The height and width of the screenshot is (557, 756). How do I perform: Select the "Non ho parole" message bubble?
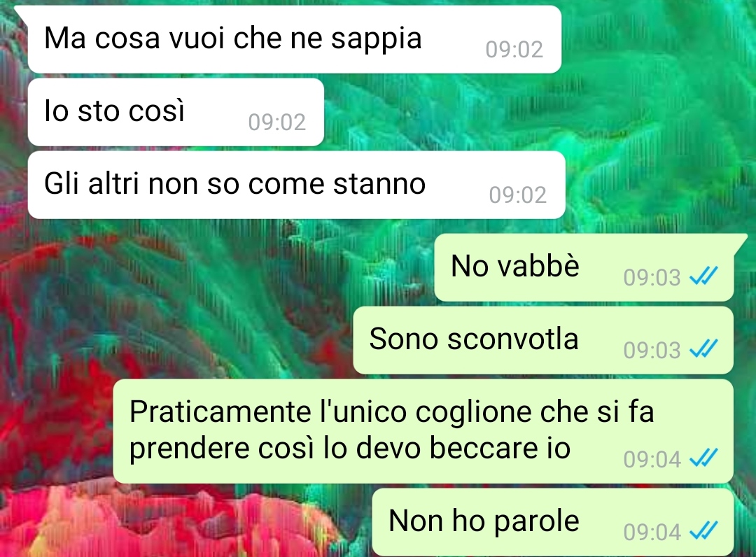point(553,522)
